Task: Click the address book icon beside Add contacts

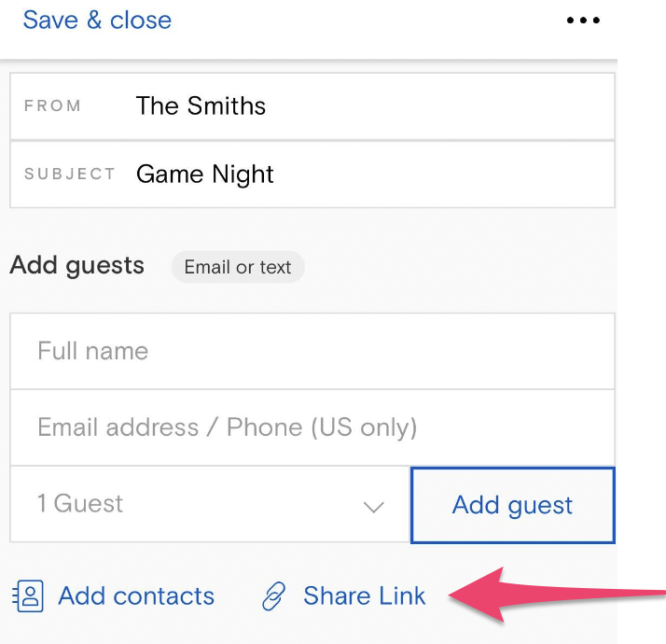Action: coord(28,596)
